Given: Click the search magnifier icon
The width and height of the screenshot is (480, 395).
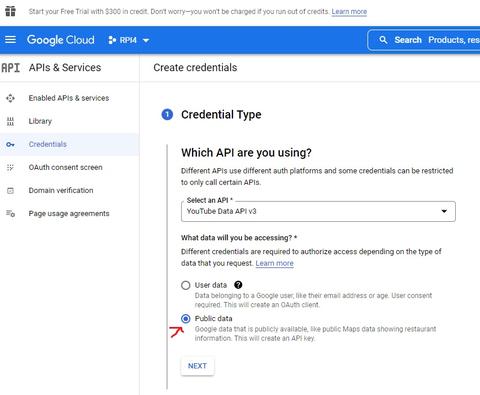Looking at the screenshot, I should (x=383, y=40).
